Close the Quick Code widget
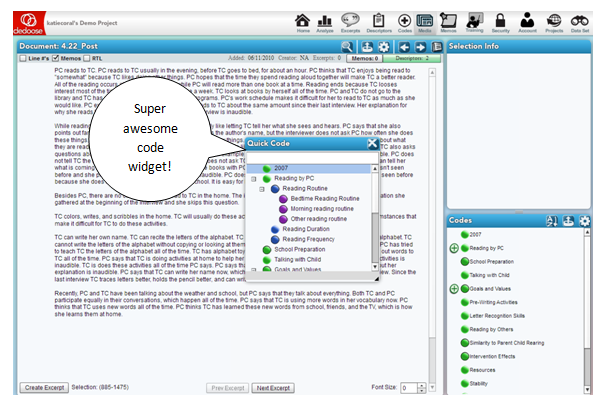 372,143
